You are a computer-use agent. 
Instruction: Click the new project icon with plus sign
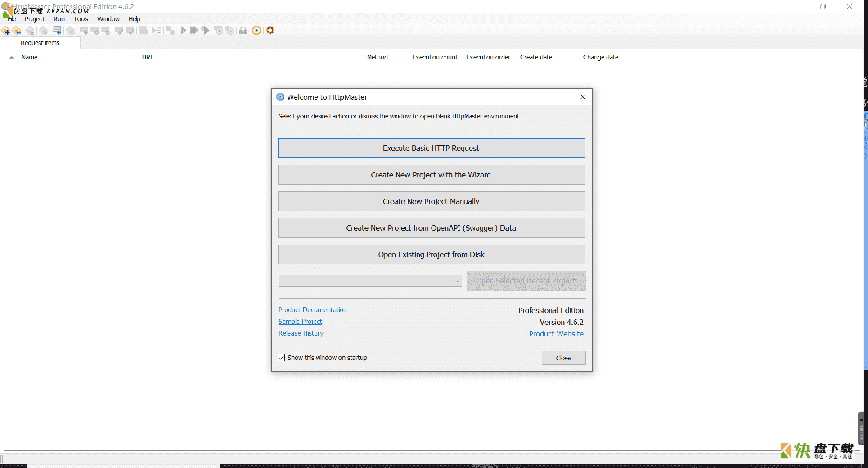point(6,31)
